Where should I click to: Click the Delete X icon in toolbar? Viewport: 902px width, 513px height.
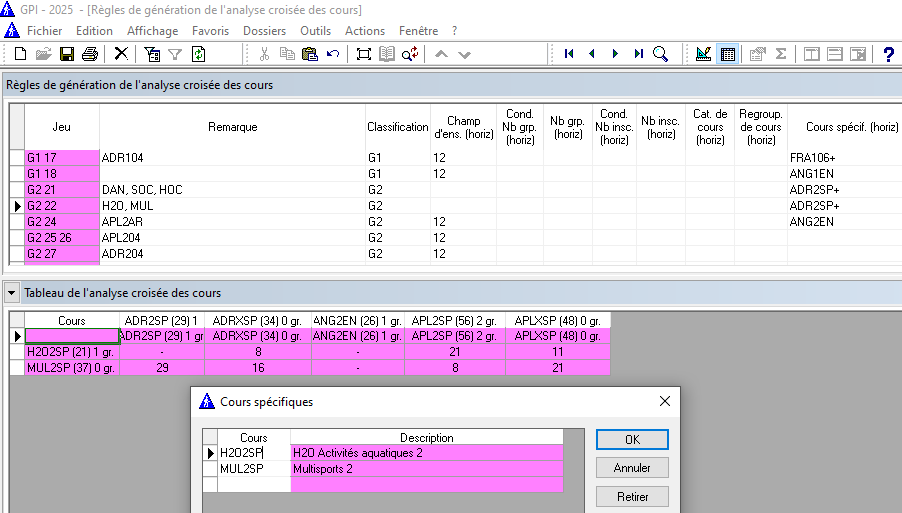point(121,54)
